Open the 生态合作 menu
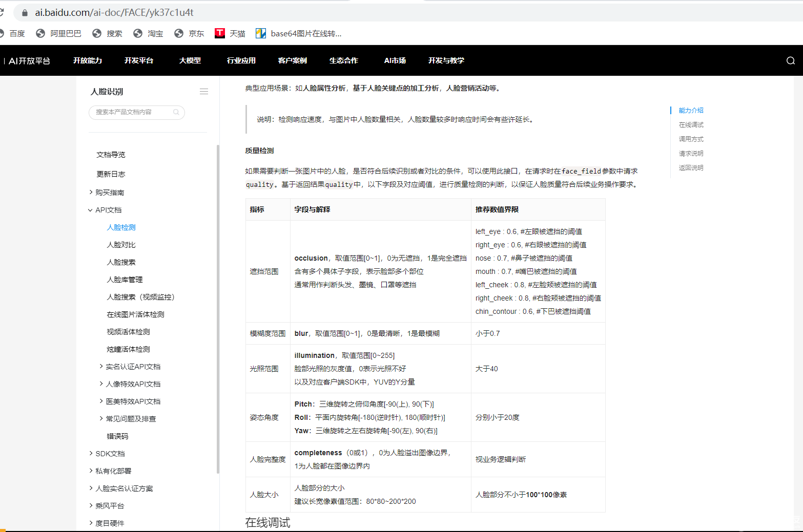 [x=344, y=60]
